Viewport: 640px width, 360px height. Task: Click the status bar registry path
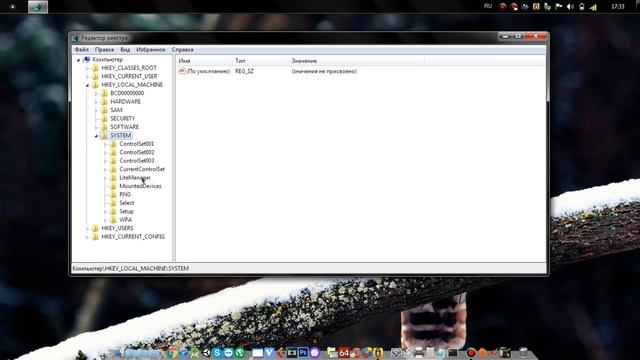click(x=131, y=269)
